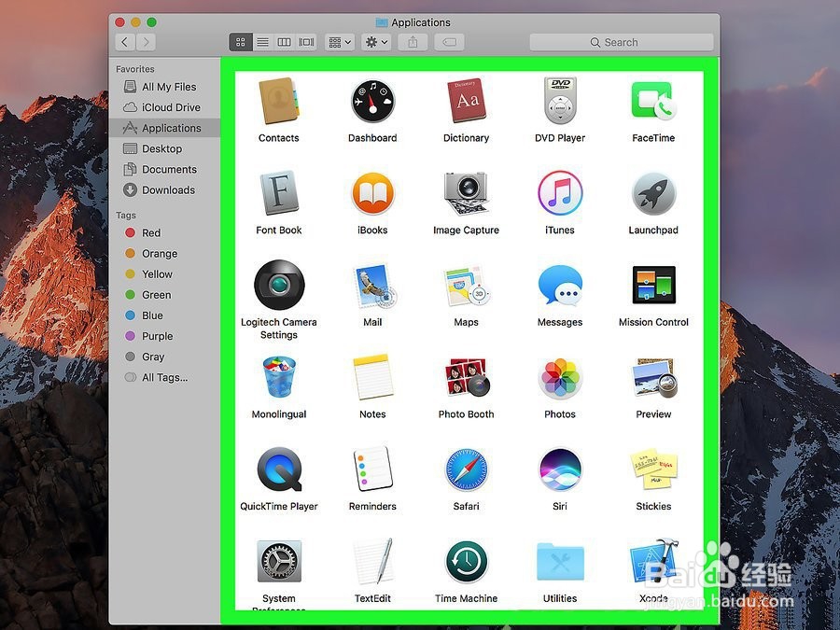The width and height of the screenshot is (840, 630).
Task: Open DVD Player
Action: (x=560, y=101)
